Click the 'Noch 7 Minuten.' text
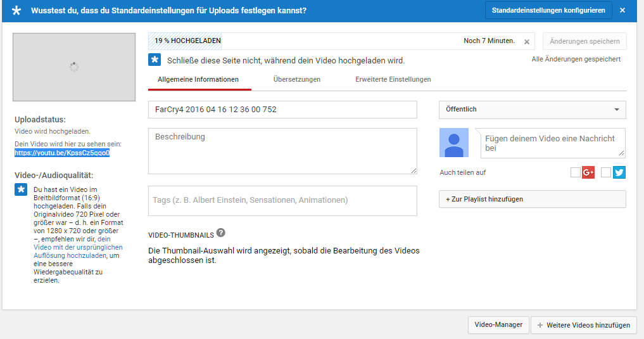 click(489, 41)
